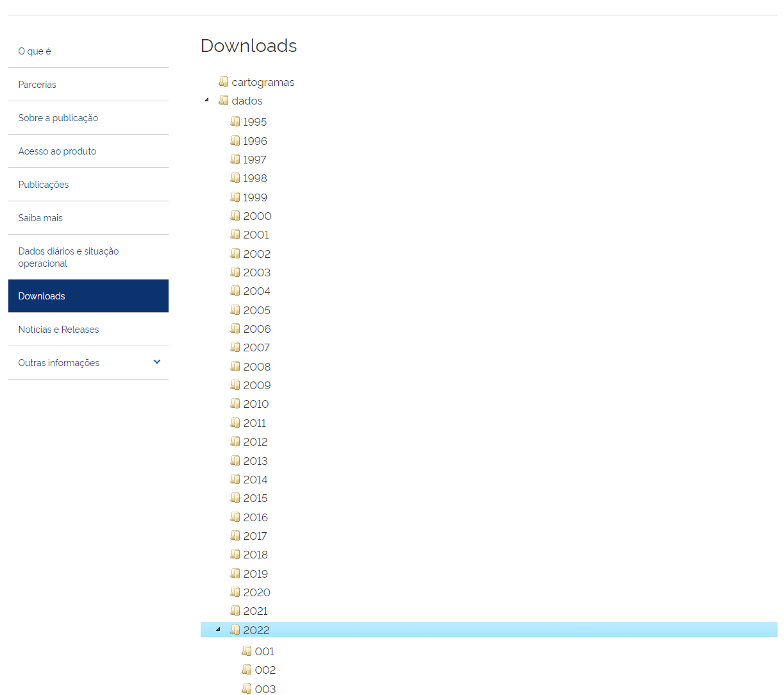Collapse the dados folder tree arrow
Image resolution: width=784 pixels, height=695 pixels.
(x=207, y=100)
